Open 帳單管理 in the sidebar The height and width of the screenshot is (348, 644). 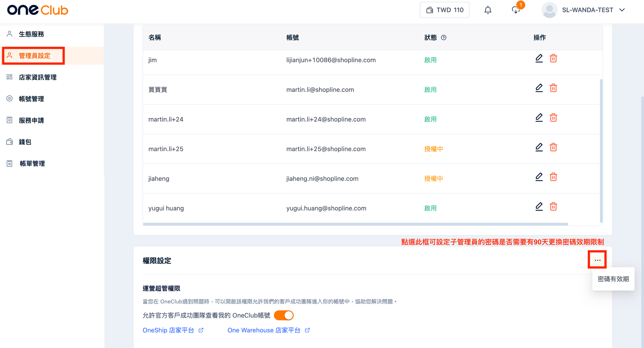(32, 164)
